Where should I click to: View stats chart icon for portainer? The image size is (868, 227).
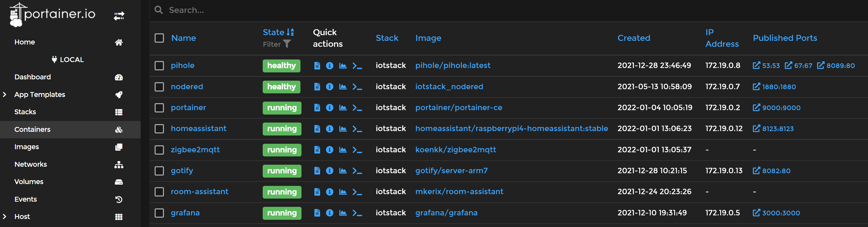click(343, 108)
